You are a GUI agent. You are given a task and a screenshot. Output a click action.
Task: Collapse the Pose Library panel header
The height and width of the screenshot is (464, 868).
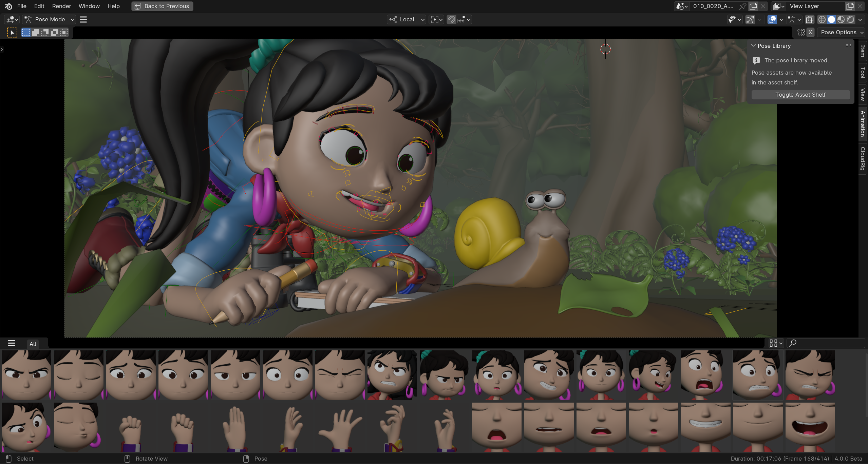754,45
